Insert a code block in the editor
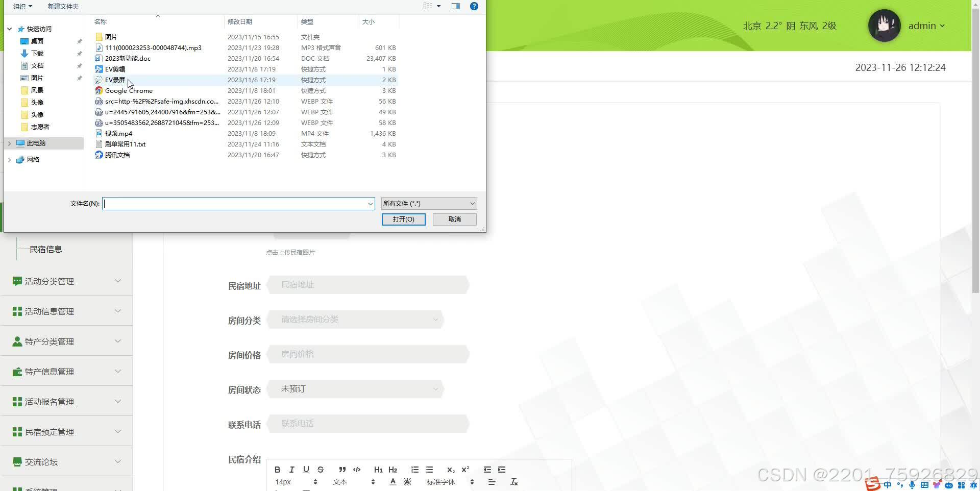This screenshot has height=491, width=980. coord(357,470)
